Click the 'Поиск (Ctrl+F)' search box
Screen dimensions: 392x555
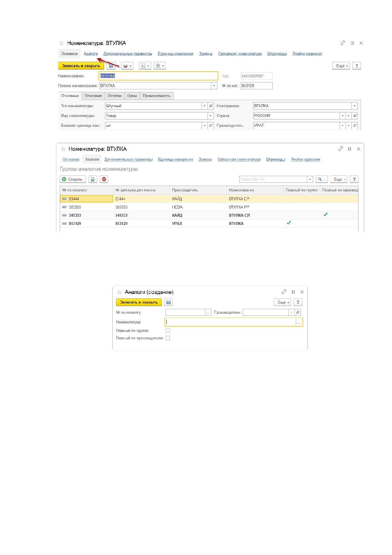pyautogui.click(x=273, y=179)
